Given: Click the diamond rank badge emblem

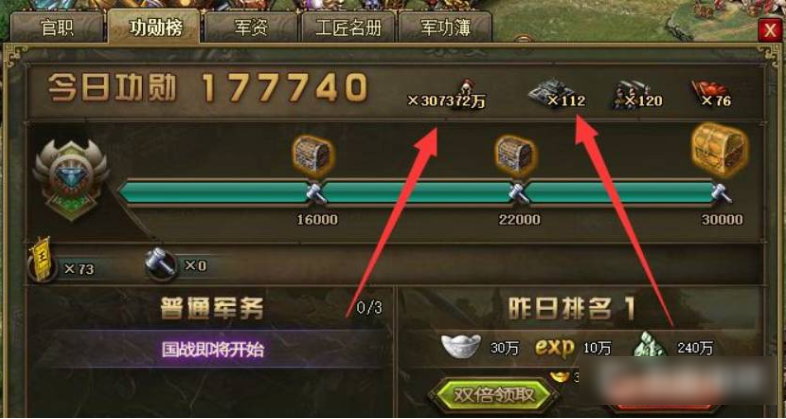Looking at the screenshot, I should click(x=71, y=179).
